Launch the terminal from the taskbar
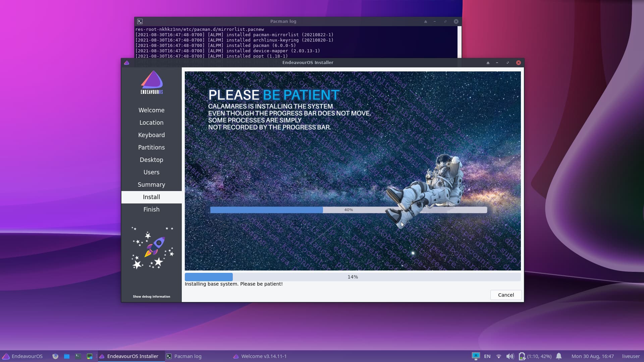 78,356
